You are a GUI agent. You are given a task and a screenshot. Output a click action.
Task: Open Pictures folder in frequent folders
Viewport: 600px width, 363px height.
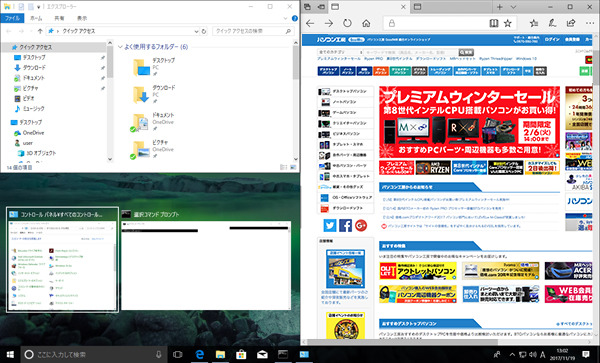(x=152, y=149)
